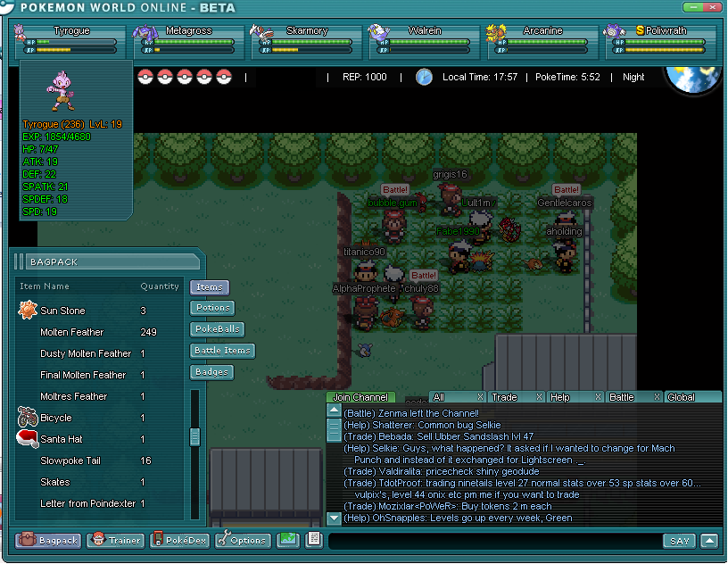The image size is (728, 564).
Task: Select Dusty Molten Feather item row
Action: (x=98, y=353)
